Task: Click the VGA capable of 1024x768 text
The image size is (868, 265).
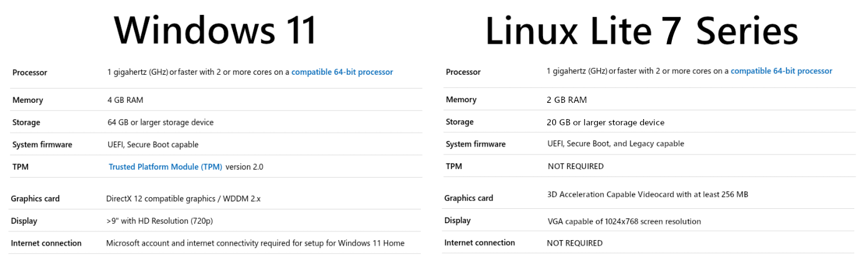Action: pos(624,221)
